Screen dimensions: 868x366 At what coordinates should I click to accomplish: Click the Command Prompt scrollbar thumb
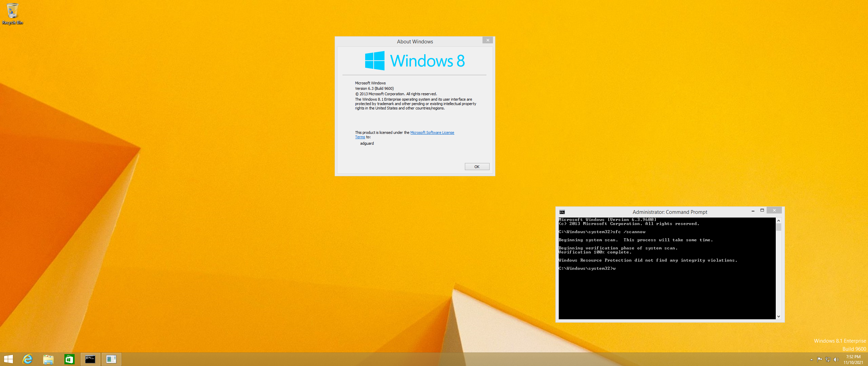[778, 227]
